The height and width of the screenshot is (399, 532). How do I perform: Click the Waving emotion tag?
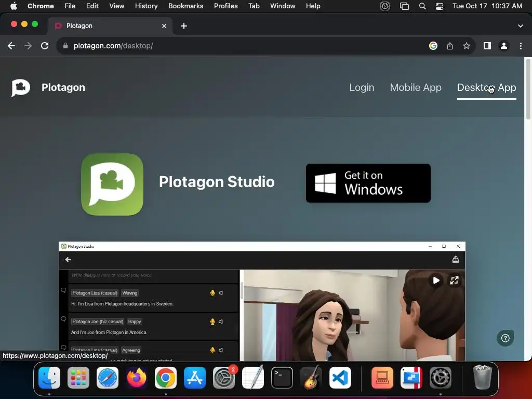click(129, 293)
